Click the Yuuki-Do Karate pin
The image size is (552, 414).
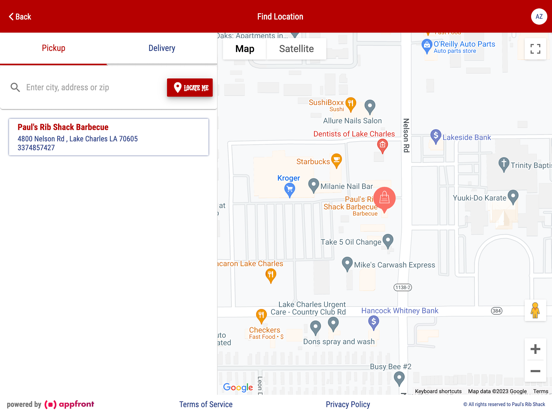click(513, 197)
